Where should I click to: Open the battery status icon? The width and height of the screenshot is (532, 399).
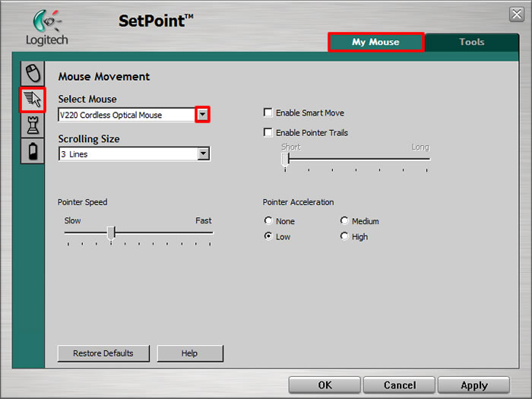[33, 151]
